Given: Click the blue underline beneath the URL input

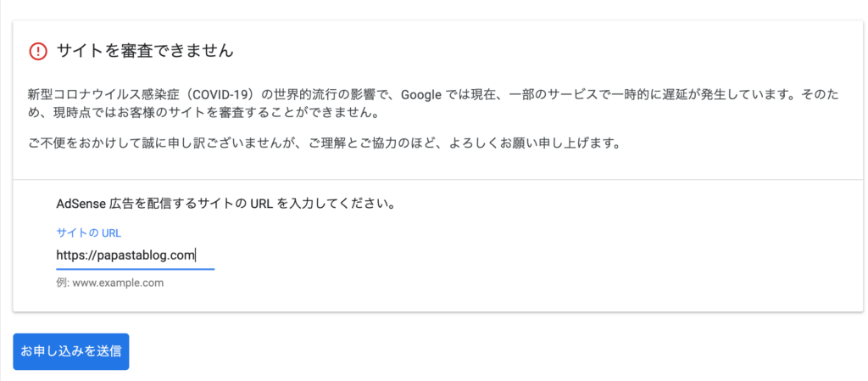Looking at the screenshot, I should pos(135,268).
